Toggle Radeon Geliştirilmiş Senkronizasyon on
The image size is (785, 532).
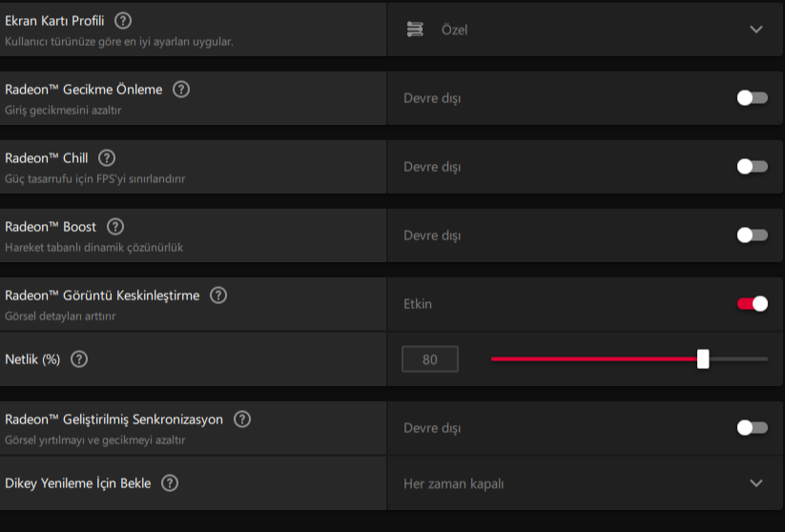[x=752, y=428]
